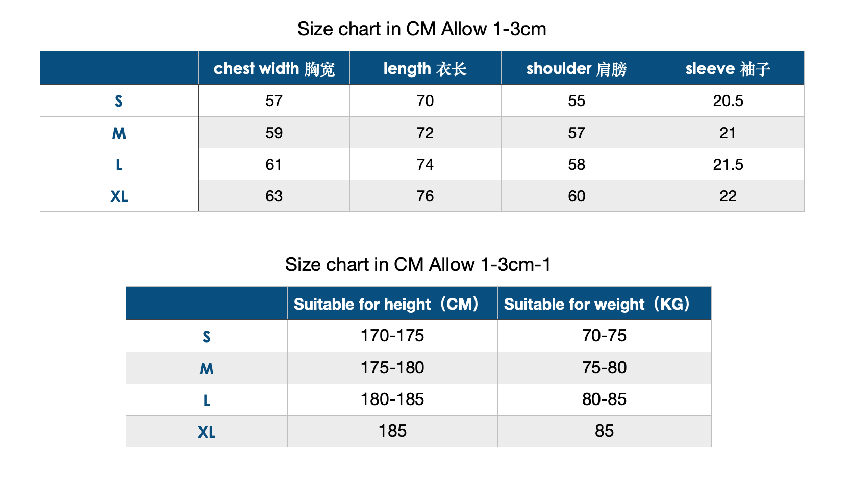Click the sleeve cell showing 20.5
This screenshot has height=504, width=850.
point(728,101)
